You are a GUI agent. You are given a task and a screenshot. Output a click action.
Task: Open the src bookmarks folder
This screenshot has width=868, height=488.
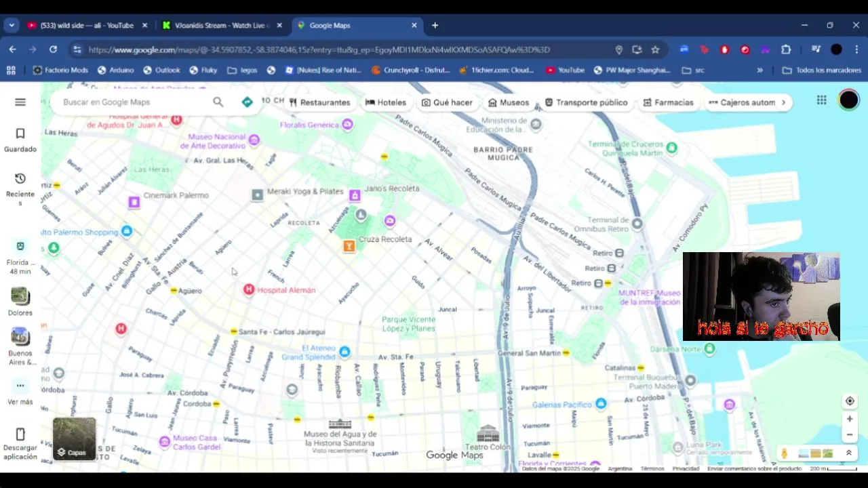(x=693, y=70)
